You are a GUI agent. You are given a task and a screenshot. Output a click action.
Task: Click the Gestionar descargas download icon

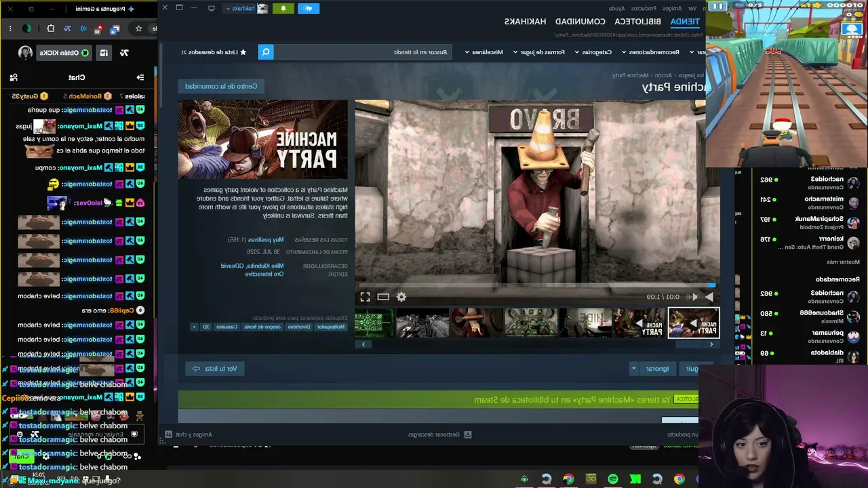(x=467, y=434)
